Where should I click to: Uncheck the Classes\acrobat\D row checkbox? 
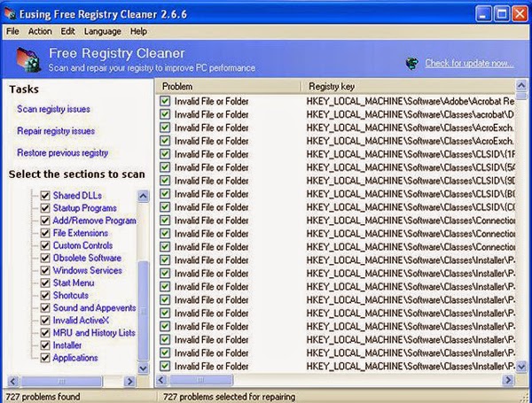click(165, 114)
